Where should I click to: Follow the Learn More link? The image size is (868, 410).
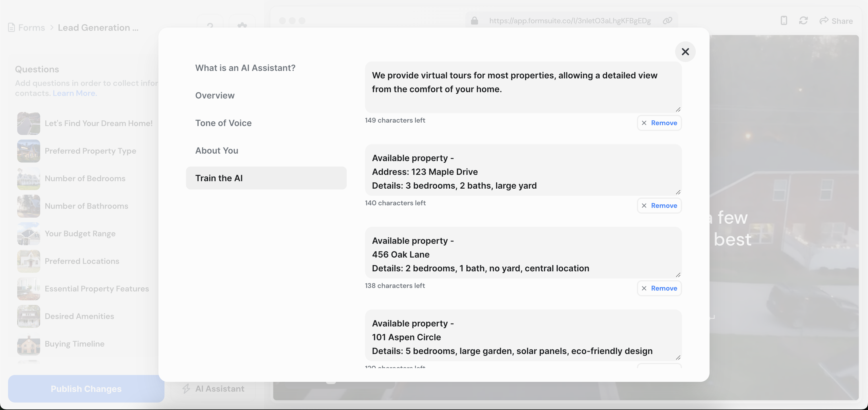pyautogui.click(x=74, y=93)
